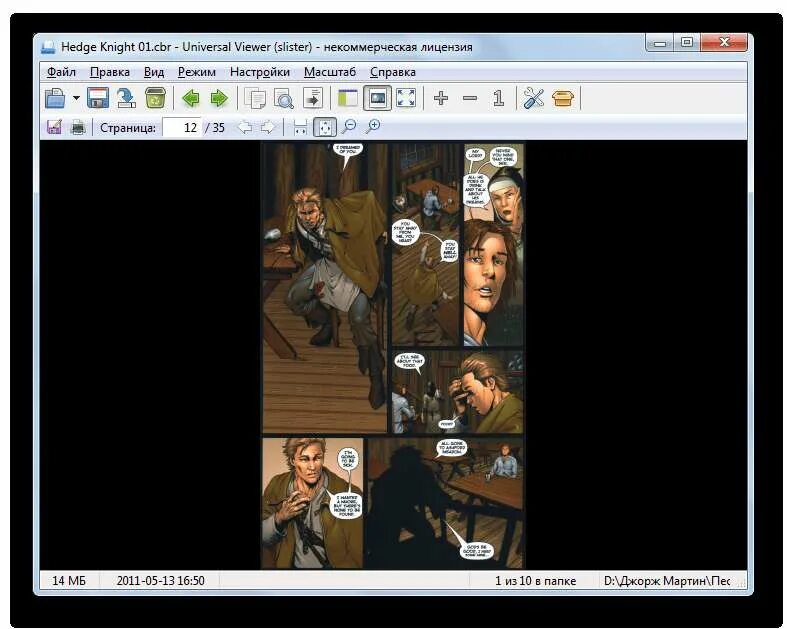Click the '/ 35' total pages text
787x629 pixels.
coord(215,128)
